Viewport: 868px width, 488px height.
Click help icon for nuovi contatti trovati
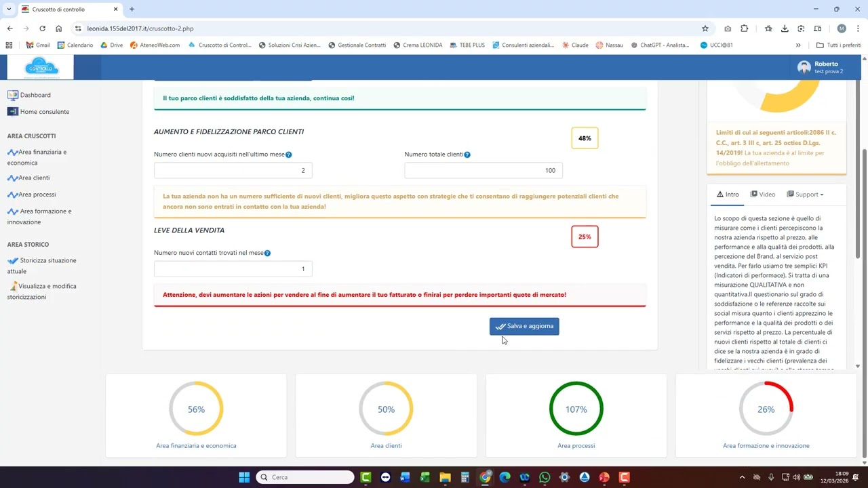point(267,253)
